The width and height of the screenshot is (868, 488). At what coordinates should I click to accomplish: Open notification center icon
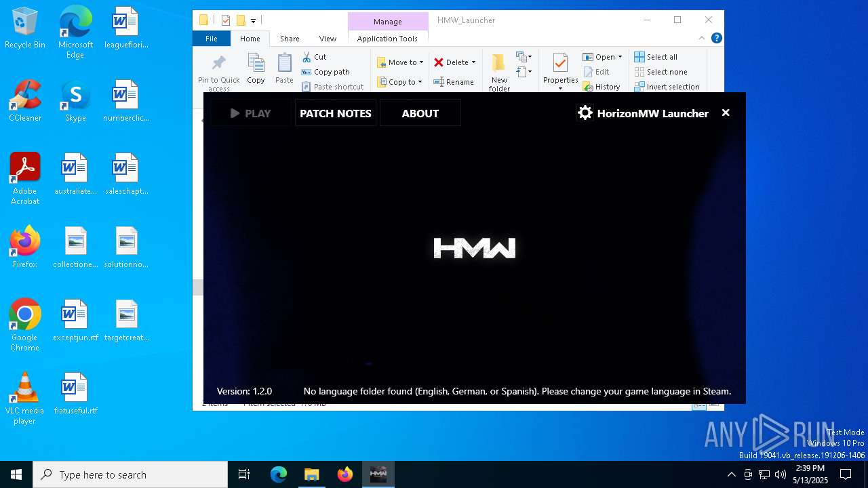coord(846,474)
